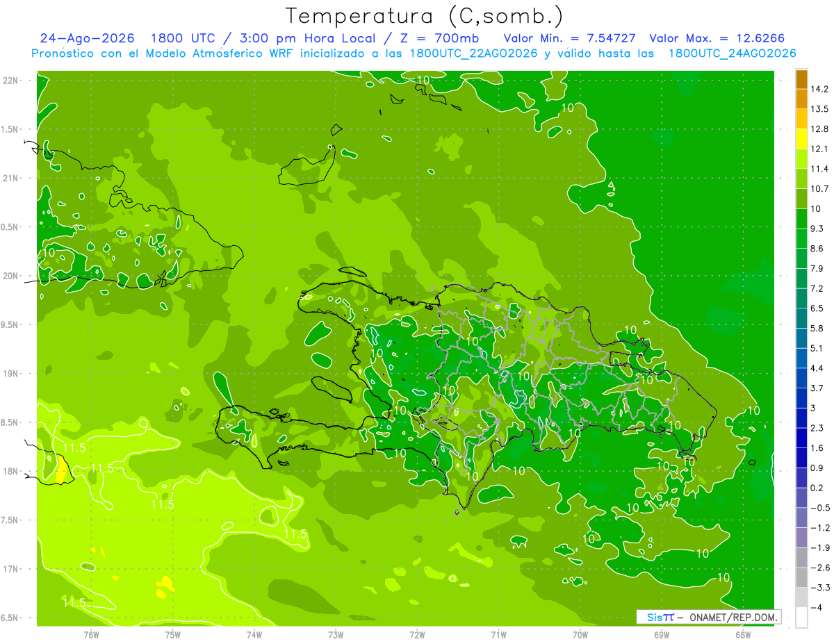Click the purple swatch between -1.2 and -1.9
Viewport: 834px width, 644px height.
801,538
